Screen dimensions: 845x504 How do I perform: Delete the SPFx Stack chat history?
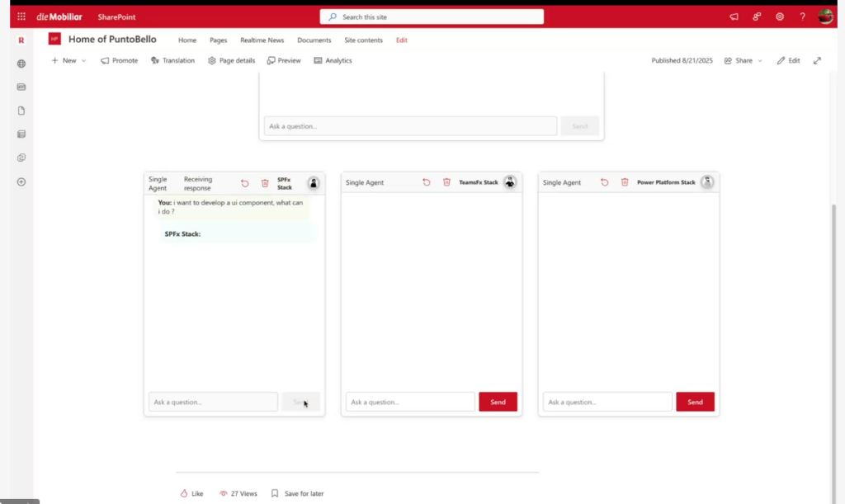265,183
